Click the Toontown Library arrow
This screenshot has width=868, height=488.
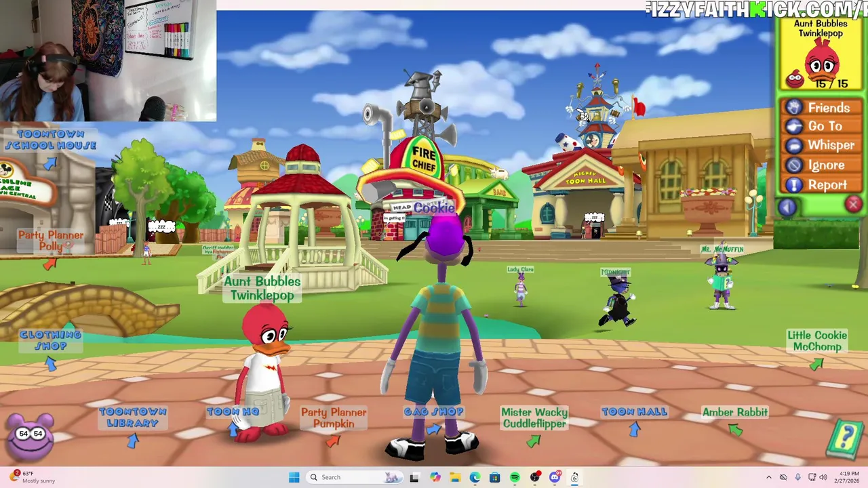pos(132,441)
